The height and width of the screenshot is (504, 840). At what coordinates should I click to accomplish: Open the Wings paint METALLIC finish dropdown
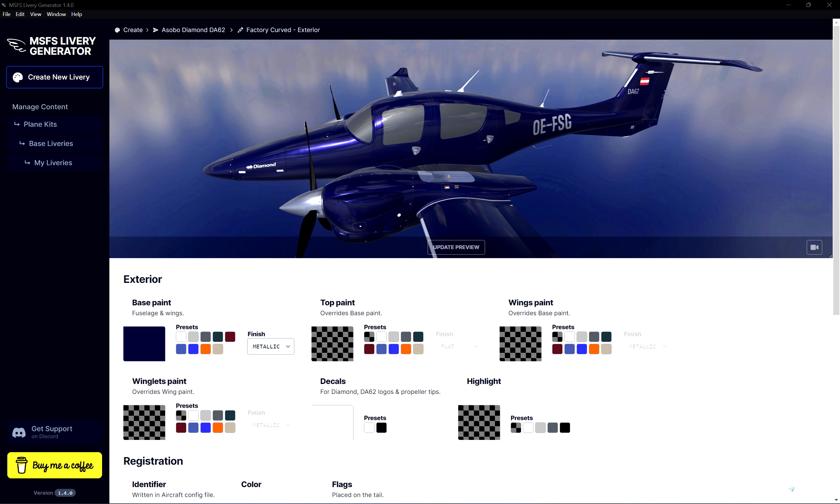tap(646, 346)
